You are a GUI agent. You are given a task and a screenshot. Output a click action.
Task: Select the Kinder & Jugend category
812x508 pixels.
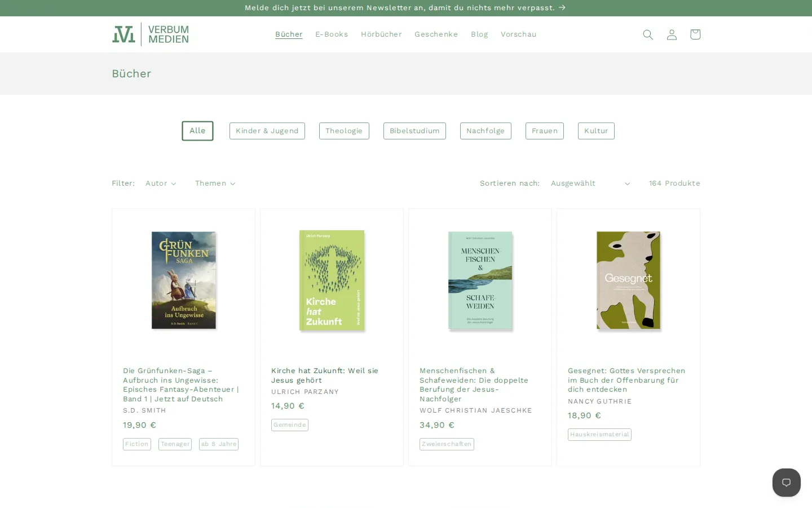coord(267,131)
